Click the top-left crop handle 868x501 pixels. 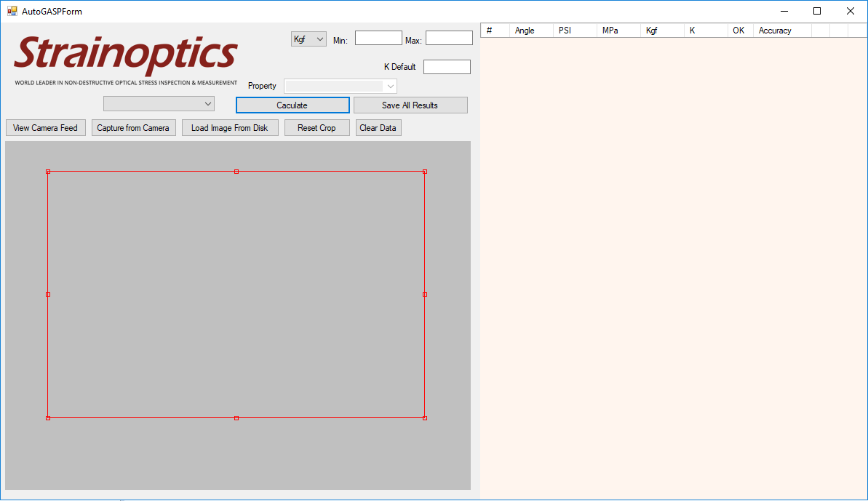[48, 172]
